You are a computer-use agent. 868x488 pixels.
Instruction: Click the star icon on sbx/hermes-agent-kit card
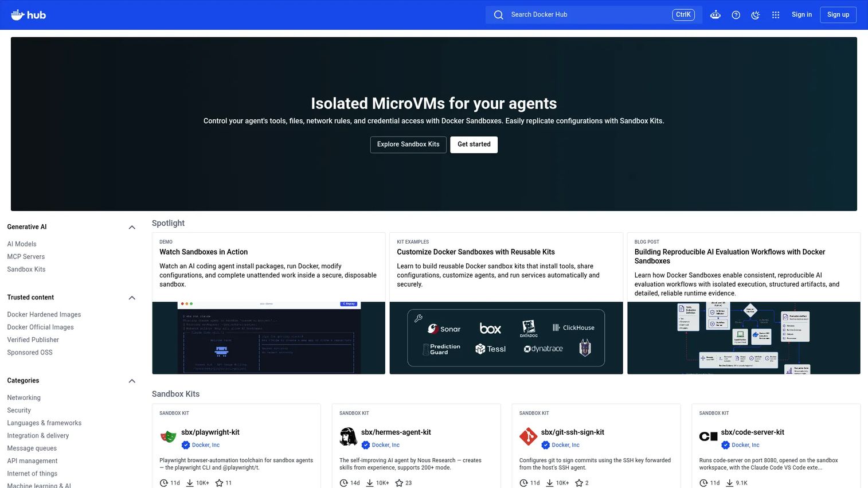[x=399, y=483]
